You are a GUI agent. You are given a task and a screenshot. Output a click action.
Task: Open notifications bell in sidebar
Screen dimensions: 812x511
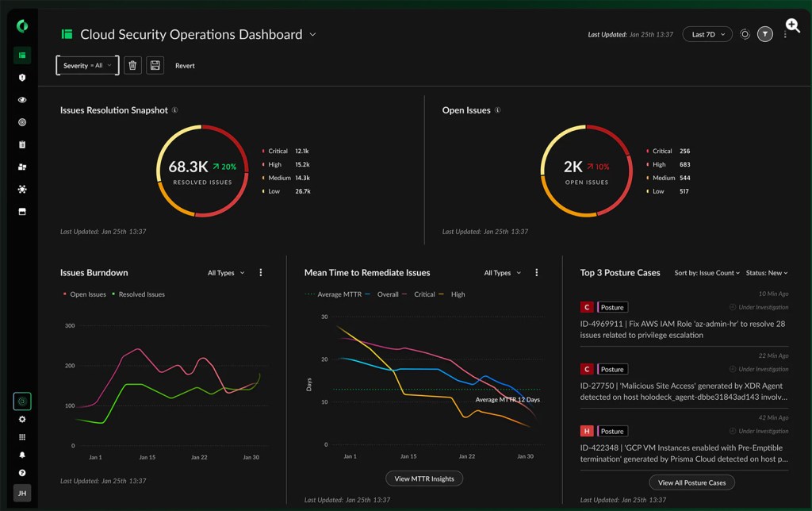21,455
